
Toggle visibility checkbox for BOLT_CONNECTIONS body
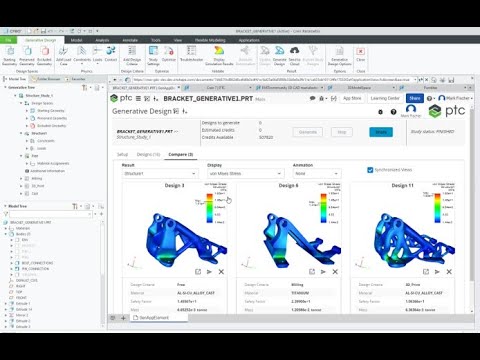pyautogui.click(x=17, y=263)
